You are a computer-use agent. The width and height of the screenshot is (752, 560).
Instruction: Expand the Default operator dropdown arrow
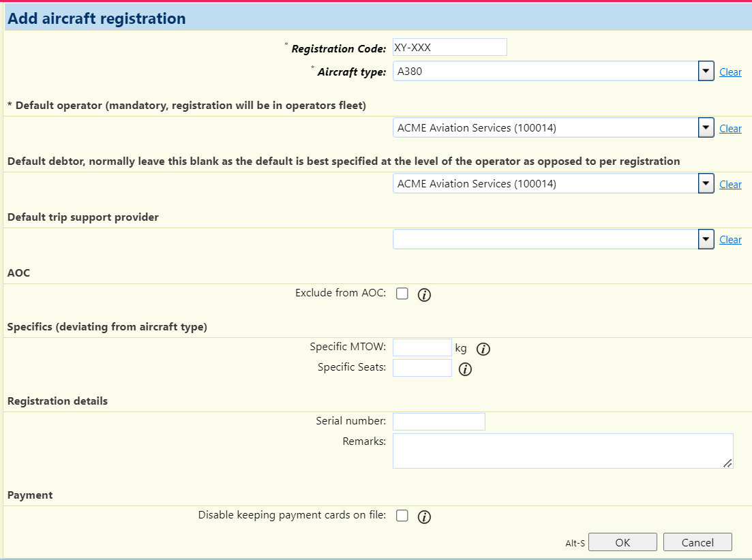tap(706, 127)
